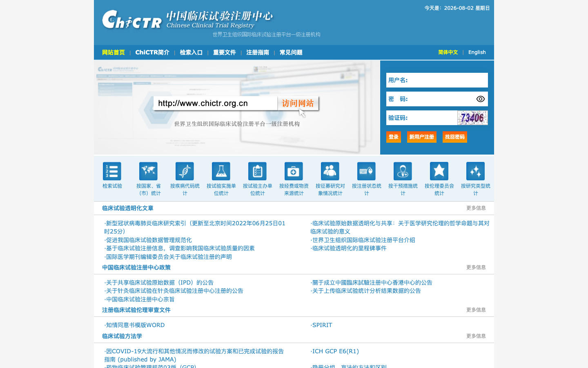This screenshot has height=368, width=588.
Task: Click the 找回密码 recover password button
Action: [x=455, y=137]
